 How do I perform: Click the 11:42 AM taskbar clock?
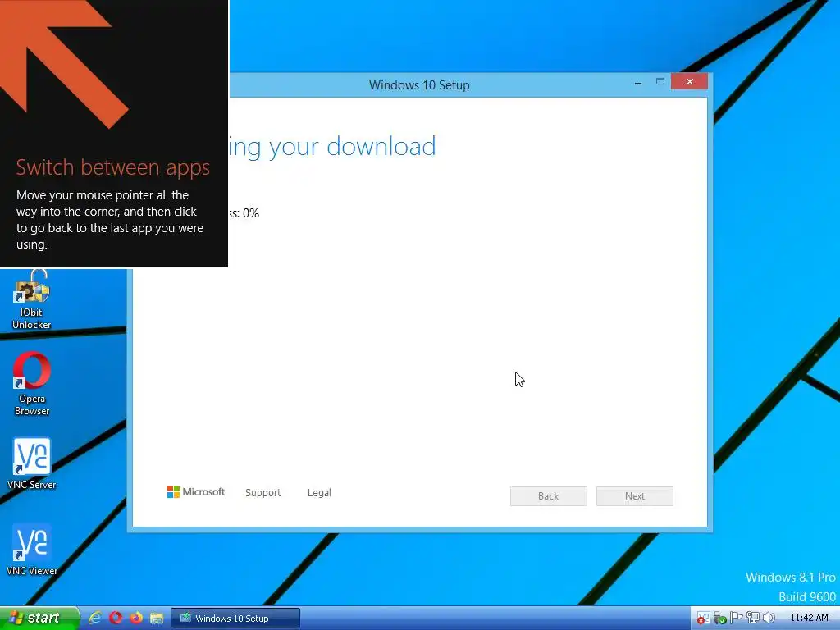tap(809, 619)
